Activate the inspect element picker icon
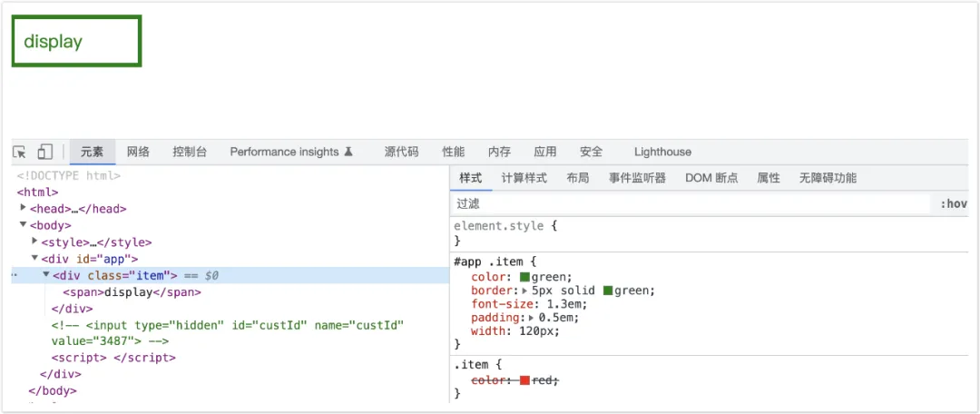This screenshot has width=980, height=414. coord(20,152)
